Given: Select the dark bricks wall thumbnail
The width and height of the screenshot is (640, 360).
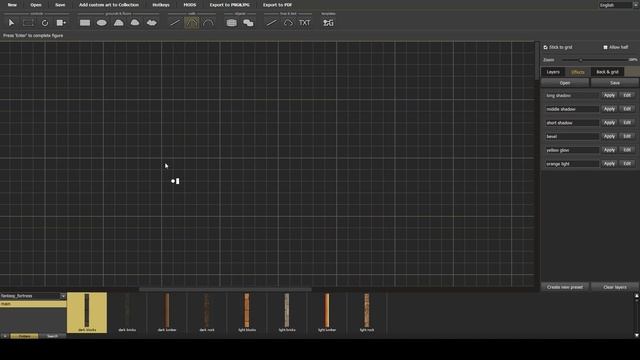Looking at the screenshot, I should click(127, 312).
